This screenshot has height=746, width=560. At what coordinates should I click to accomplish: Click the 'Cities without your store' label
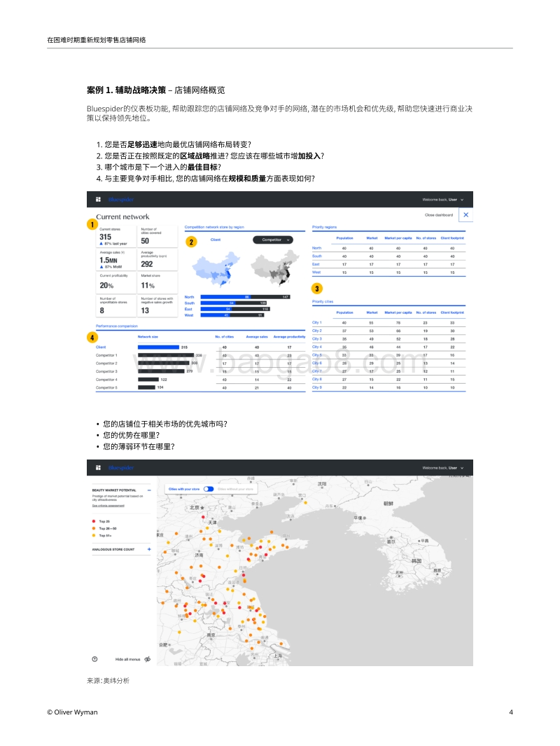(x=235, y=489)
